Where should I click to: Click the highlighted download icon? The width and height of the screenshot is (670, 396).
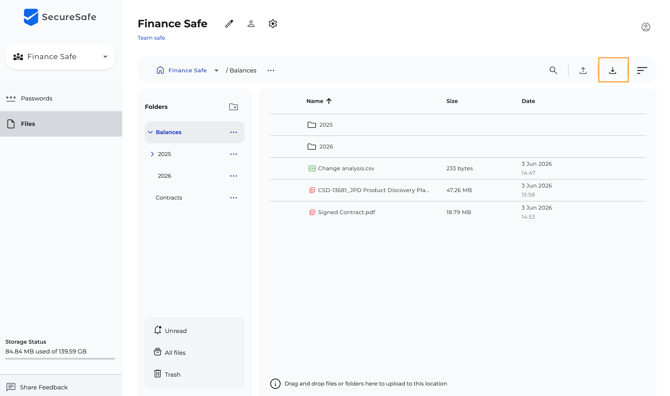[x=613, y=70]
